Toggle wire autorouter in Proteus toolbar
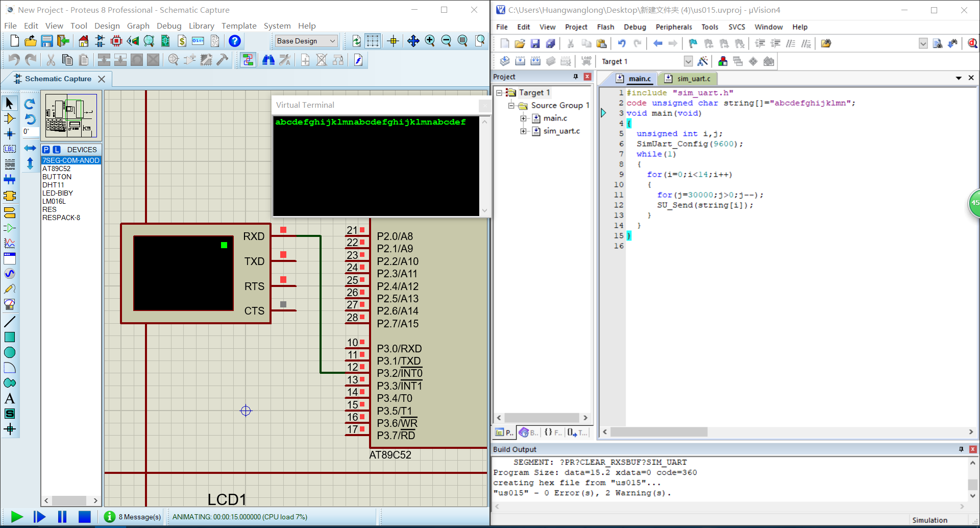The width and height of the screenshot is (980, 528). pos(248,60)
